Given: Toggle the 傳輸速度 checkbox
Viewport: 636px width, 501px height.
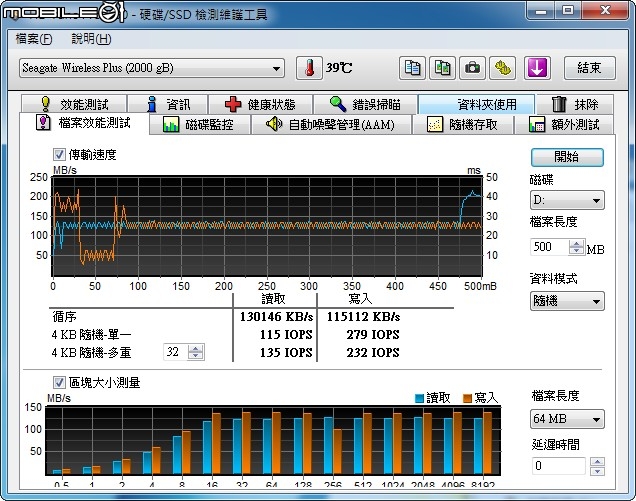Looking at the screenshot, I should point(59,155).
